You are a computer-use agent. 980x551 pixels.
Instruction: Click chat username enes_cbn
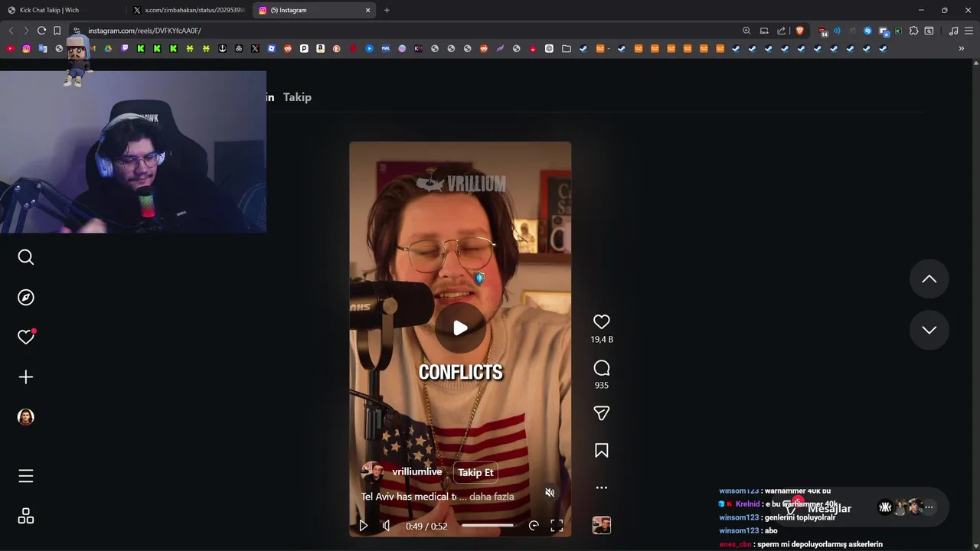coord(735,544)
